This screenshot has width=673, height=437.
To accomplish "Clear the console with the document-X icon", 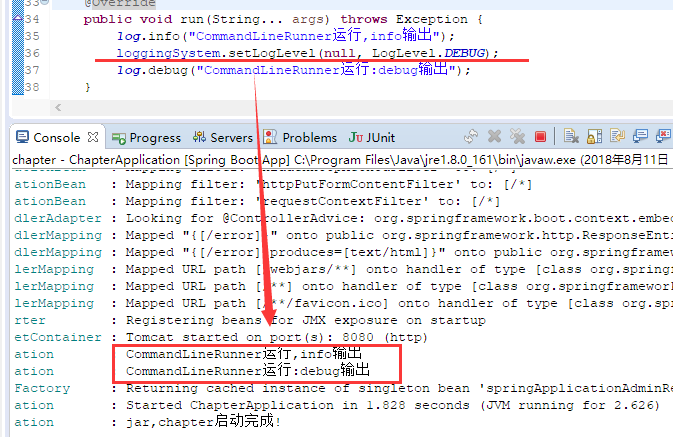I will (x=571, y=137).
